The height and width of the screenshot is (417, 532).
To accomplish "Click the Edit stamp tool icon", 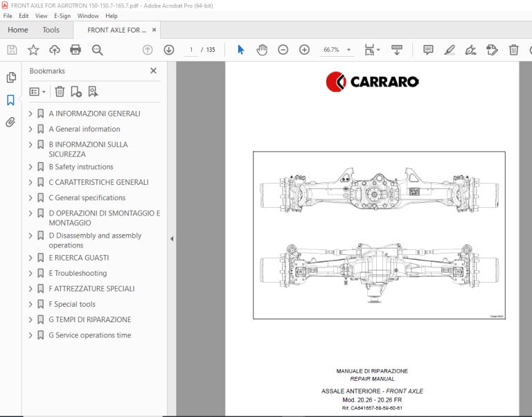I will click(492, 50).
